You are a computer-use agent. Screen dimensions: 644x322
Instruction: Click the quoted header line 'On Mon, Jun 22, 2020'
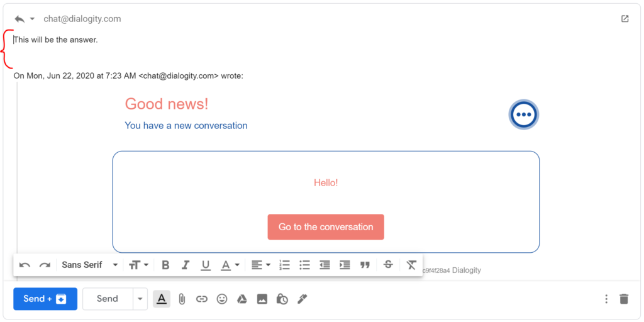tap(128, 76)
